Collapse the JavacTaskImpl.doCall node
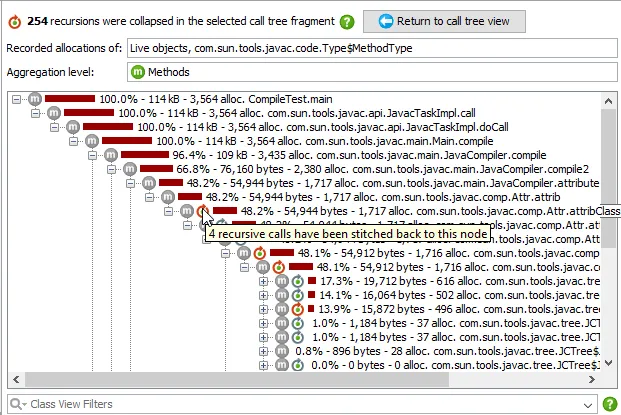Image resolution: width=621 pixels, height=415 pixels. (x=54, y=127)
